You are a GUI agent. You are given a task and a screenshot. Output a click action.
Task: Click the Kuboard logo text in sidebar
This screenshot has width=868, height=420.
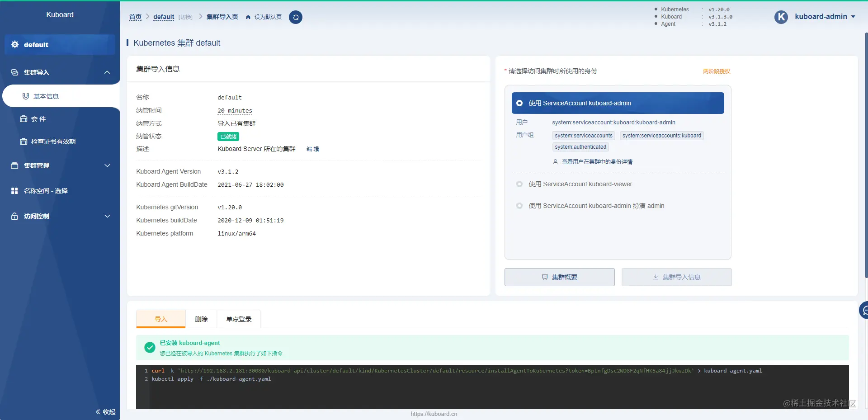(x=60, y=15)
